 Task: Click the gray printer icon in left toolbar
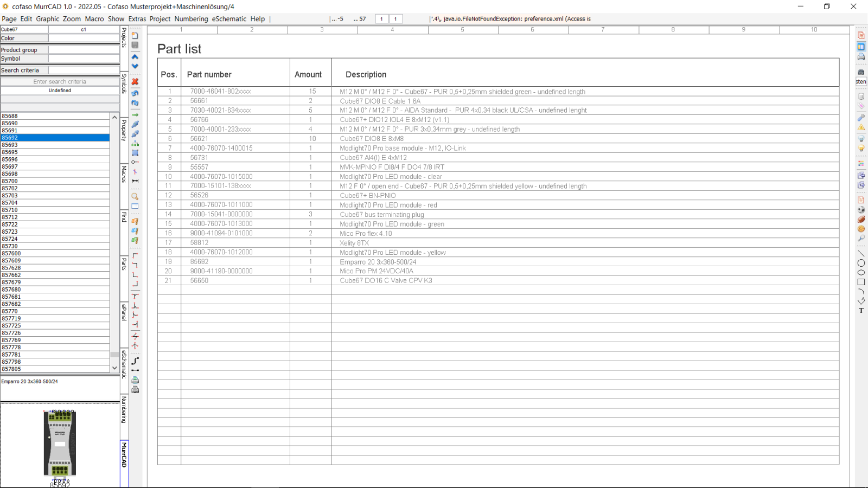(135, 389)
